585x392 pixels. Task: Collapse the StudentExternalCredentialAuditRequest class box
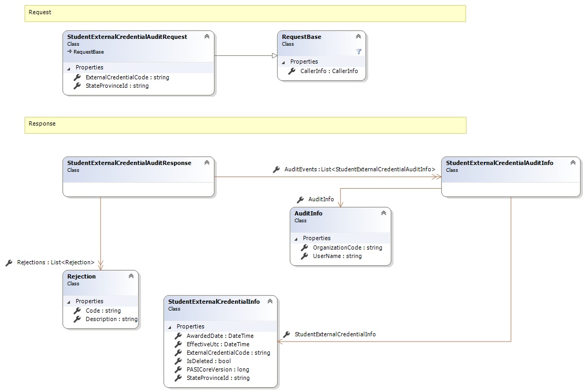(207, 37)
